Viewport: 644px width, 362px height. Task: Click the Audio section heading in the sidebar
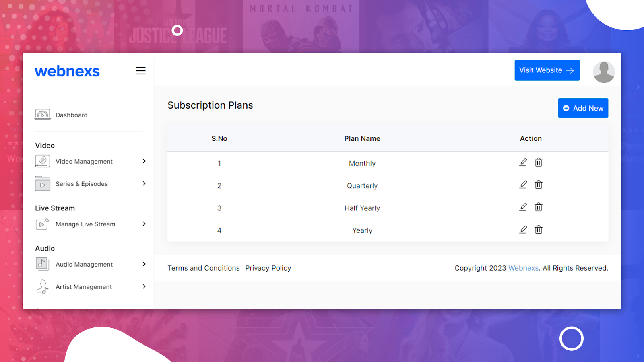pos(45,249)
